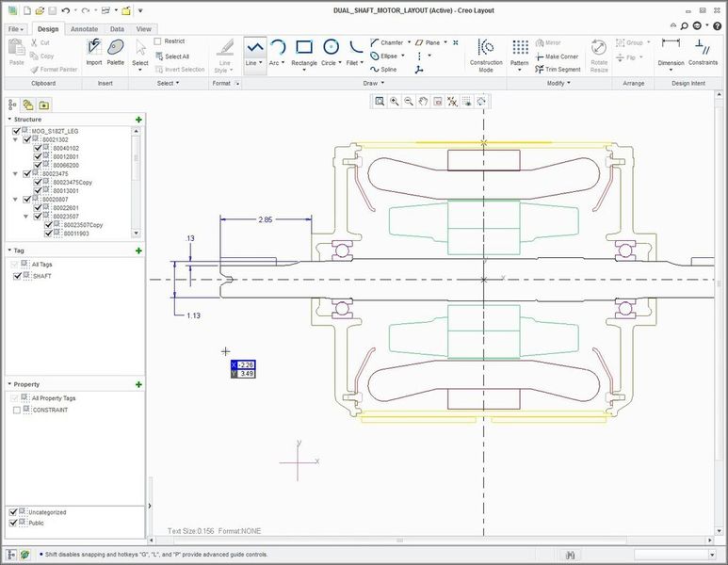Zoom in using graphics toolbar

tap(395, 101)
